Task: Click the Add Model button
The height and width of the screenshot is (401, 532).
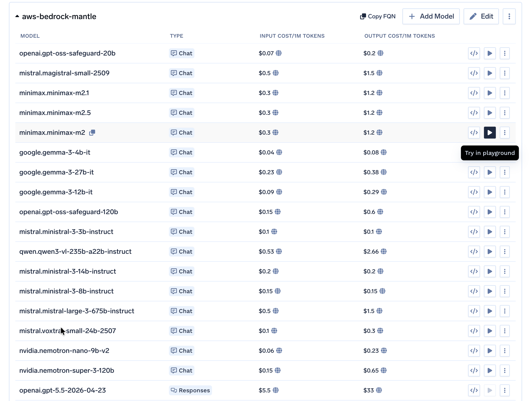Action: [x=431, y=16]
